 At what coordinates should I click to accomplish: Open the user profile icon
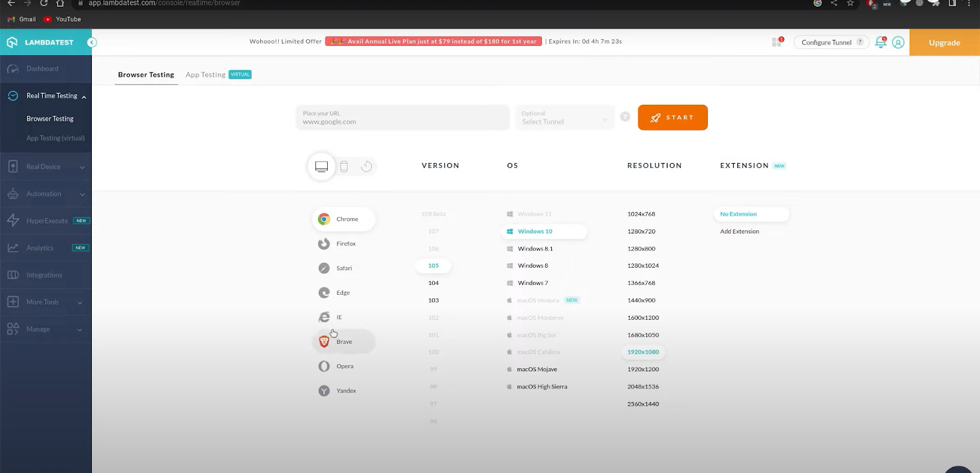tap(898, 42)
